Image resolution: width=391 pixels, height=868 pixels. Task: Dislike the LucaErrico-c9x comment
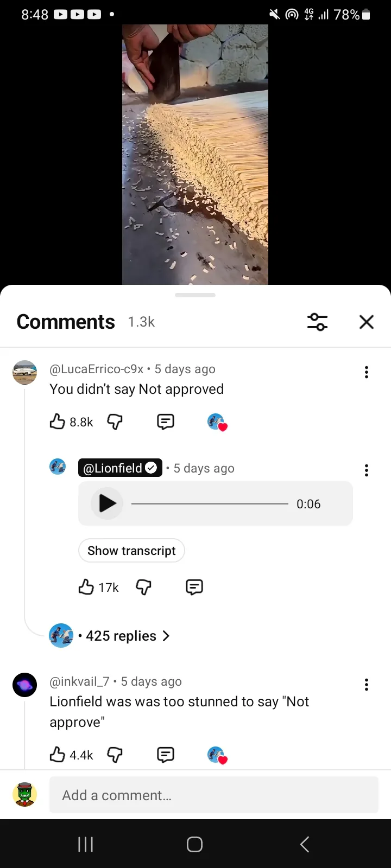pyautogui.click(x=115, y=422)
